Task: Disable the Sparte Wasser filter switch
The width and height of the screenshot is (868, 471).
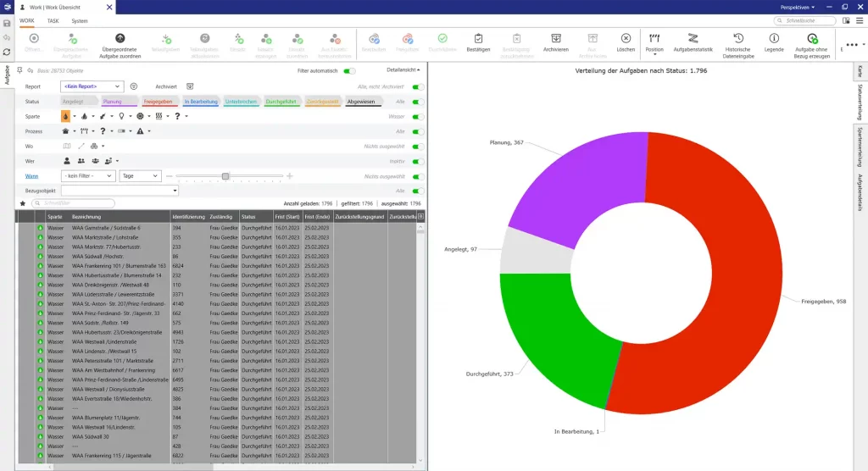Action: [x=417, y=116]
